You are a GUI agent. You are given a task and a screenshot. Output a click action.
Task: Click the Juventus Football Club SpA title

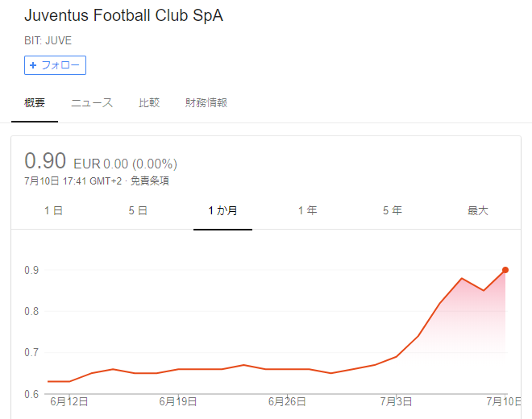tap(124, 15)
